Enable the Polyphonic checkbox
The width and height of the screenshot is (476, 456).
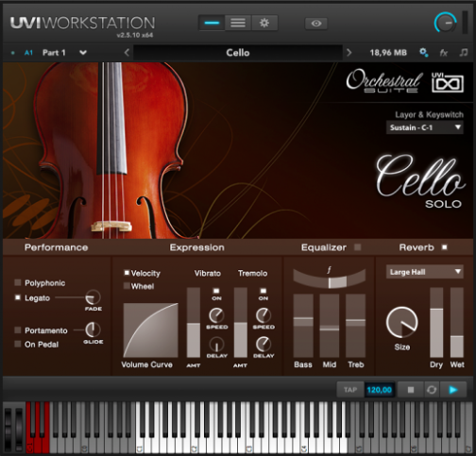18,282
